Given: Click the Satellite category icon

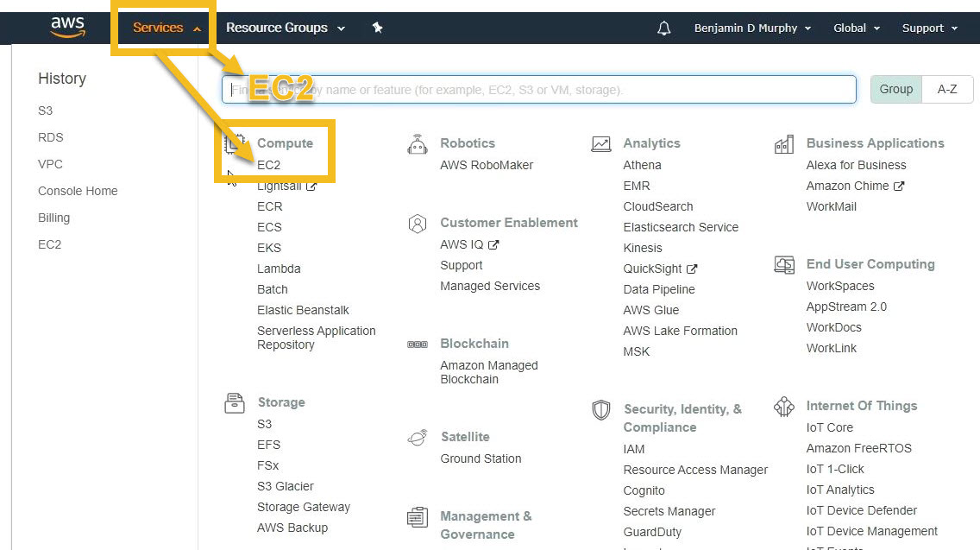Looking at the screenshot, I should point(418,438).
